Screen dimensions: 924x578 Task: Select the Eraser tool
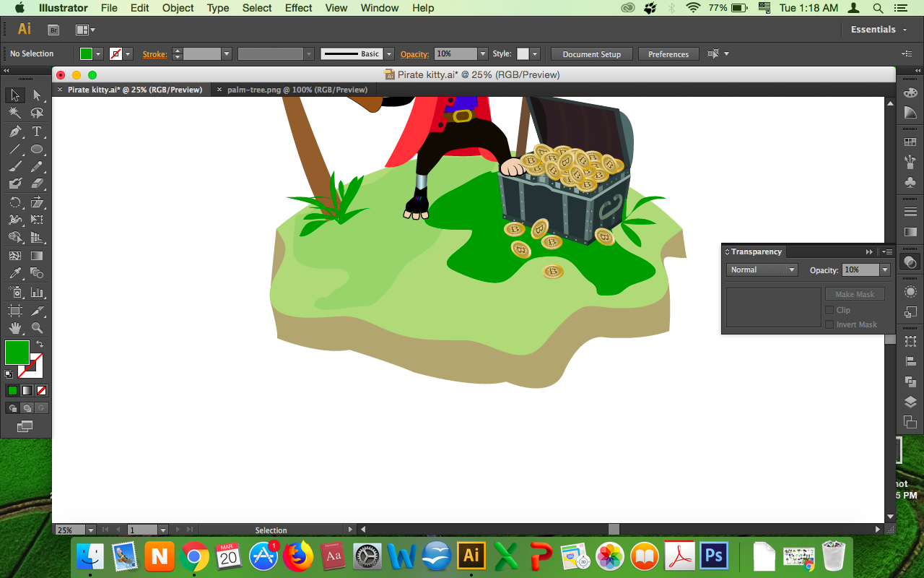[37, 184]
